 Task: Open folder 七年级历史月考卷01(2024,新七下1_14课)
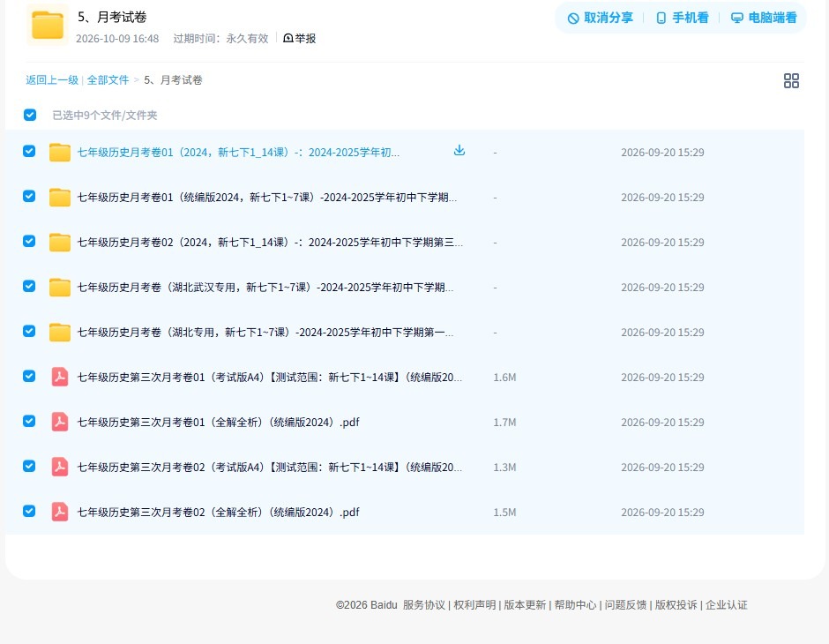(x=238, y=153)
